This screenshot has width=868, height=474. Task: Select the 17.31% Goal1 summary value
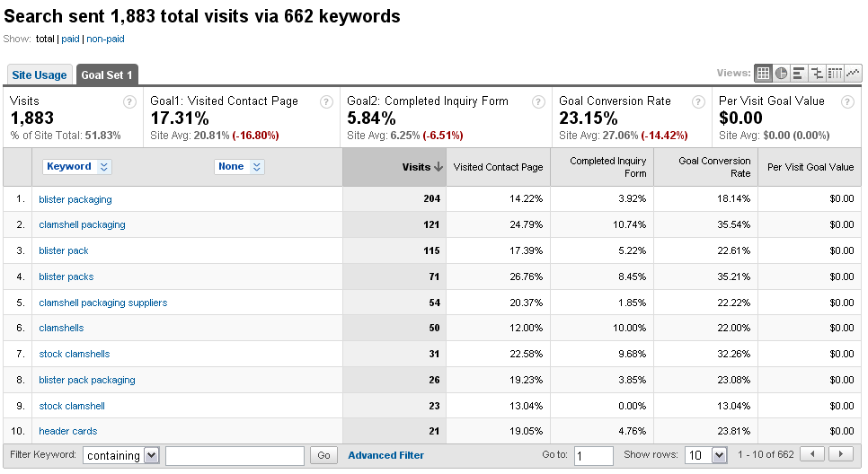click(x=180, y=118)
